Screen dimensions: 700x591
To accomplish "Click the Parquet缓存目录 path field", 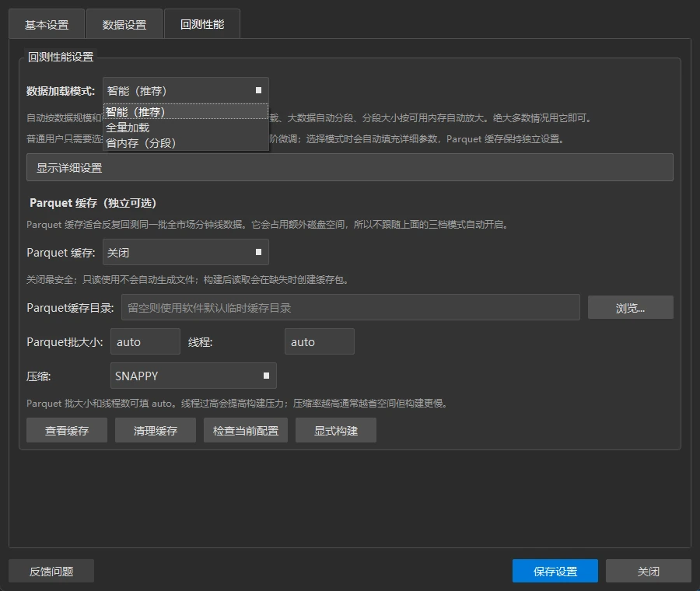I will coord(351,307).
